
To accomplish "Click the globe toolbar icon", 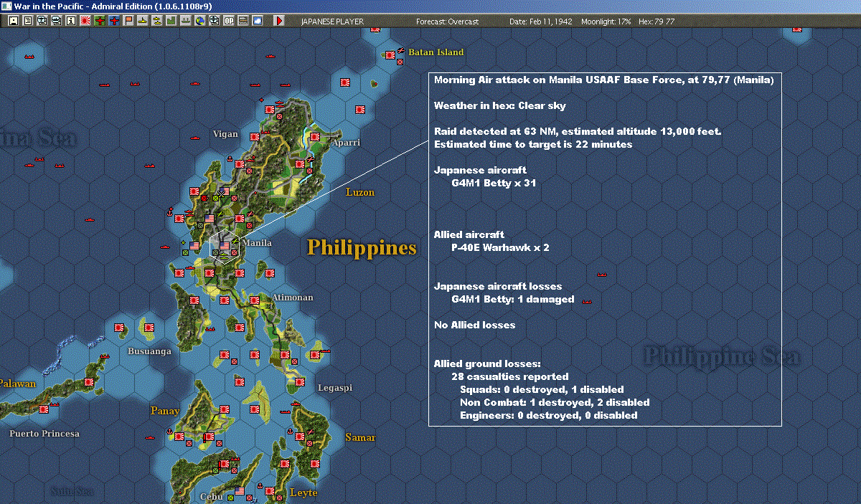I will coord(199,21).
